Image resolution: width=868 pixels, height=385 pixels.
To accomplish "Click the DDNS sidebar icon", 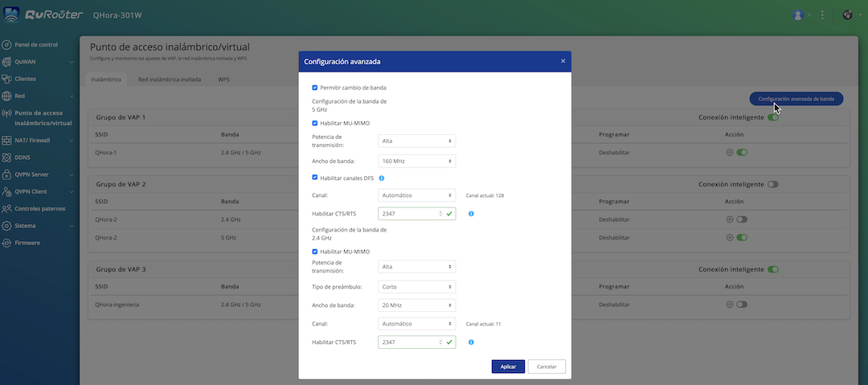I will pos(7,157).
